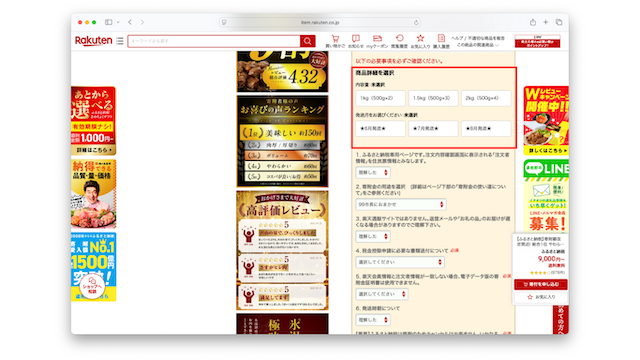Open the 納得できる品質・量・価格 banner
This screenshot has height=360, width=640.
[93, 194]
